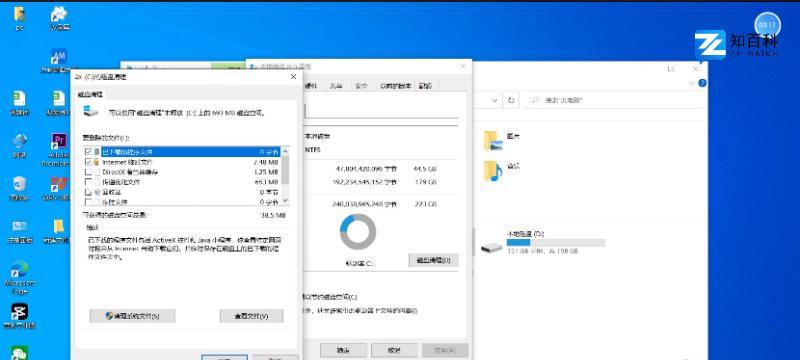The height and width of the screenshot is (360, 800).
Task: Switch to Disk Cleanup tab in cleanup dialog
Action: point(90,95)
